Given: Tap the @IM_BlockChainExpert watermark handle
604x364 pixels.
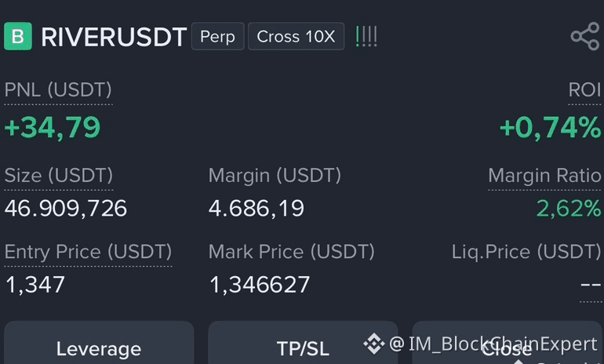Looking at the screenshot, I should (493, 344).
